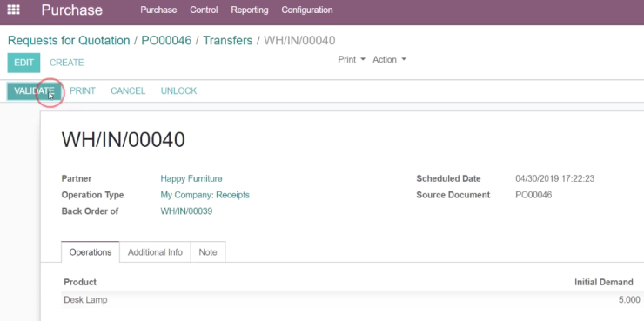
Task: Open the Configuration menu
Action: pyautogui.click(x=307, y=10)
